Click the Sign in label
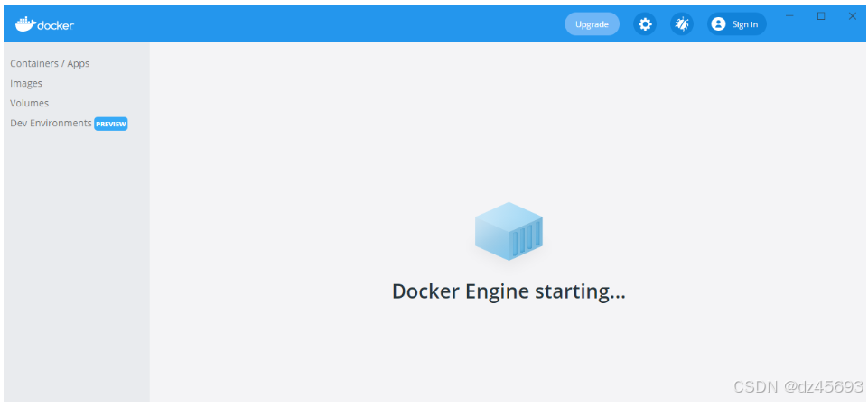Viewport: 868px width, 407px height. click(745, 24)
